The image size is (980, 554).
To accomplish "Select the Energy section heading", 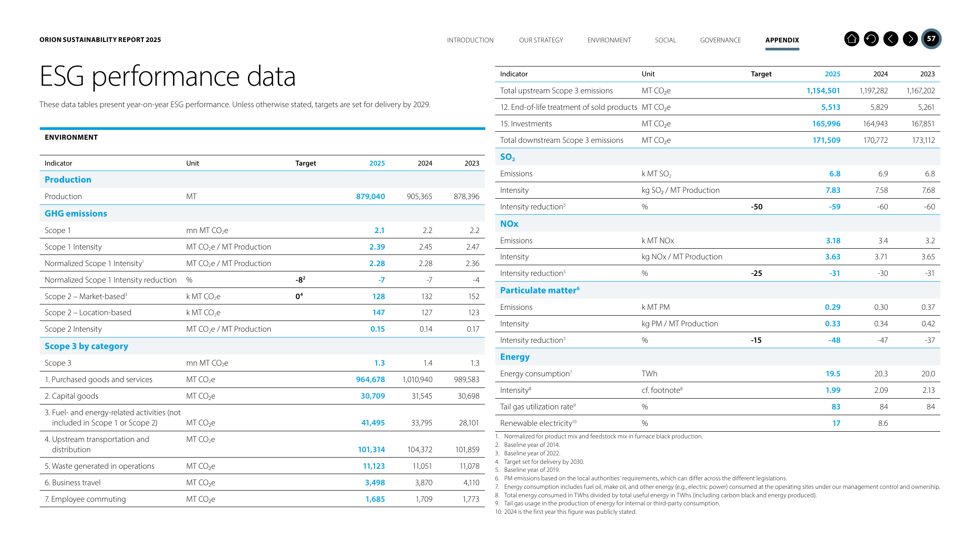I will 515,357.
